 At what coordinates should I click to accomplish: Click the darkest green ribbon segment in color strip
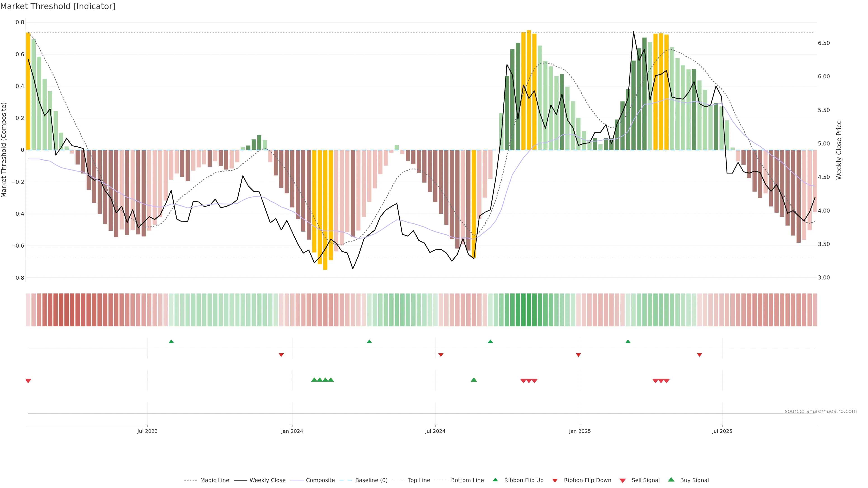pyautogui.click(x=529, y=310)
